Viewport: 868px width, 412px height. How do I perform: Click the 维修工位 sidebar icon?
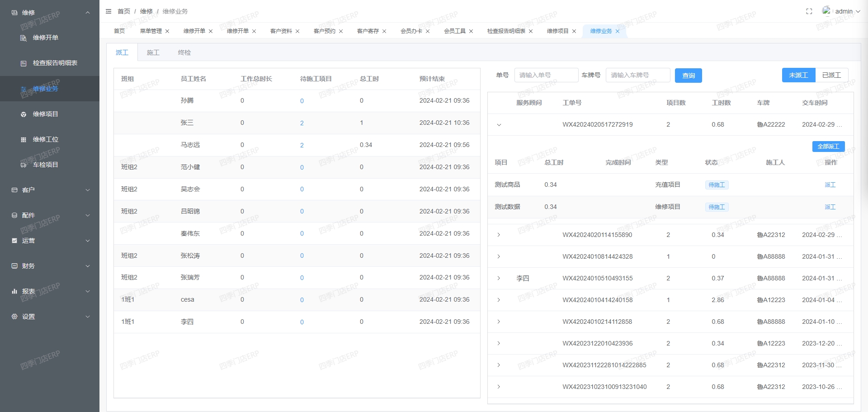24,140
